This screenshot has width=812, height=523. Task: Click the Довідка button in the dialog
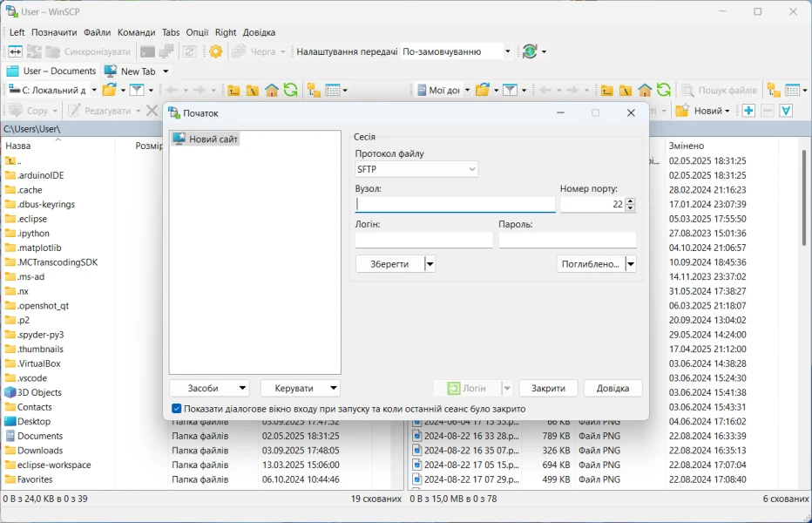(x=612, y=388)
